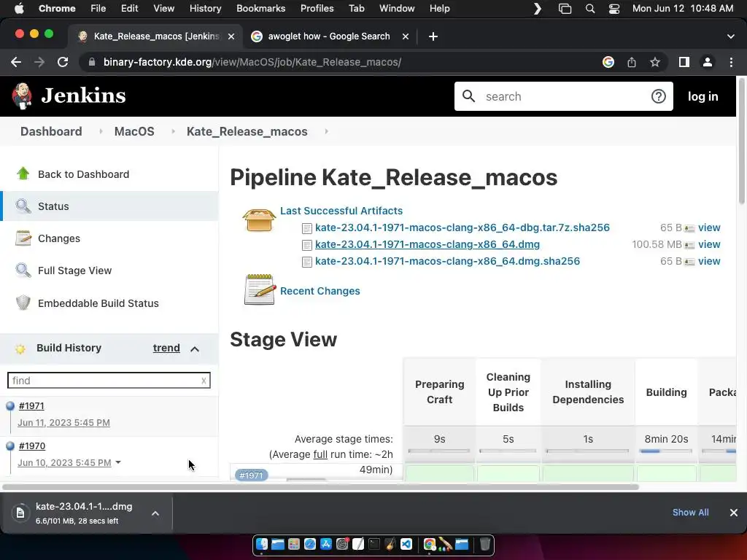This screenshot has height=560, width=747.
Task: Open Finder from the Dock
Action: pos(262,544)
